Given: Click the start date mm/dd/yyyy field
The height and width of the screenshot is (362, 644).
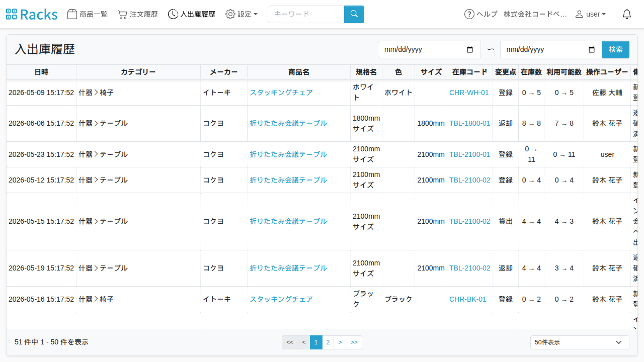Looking at the screenshot, I should click(429, 49).
